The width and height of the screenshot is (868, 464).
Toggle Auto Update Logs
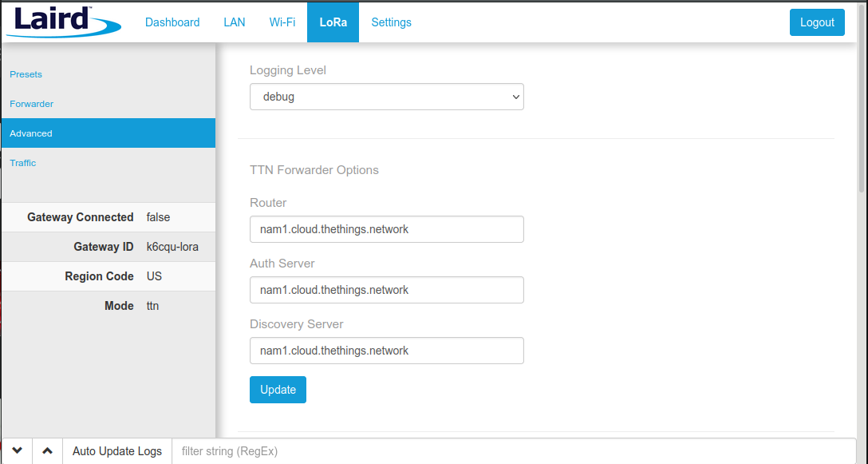pos(117,451)
